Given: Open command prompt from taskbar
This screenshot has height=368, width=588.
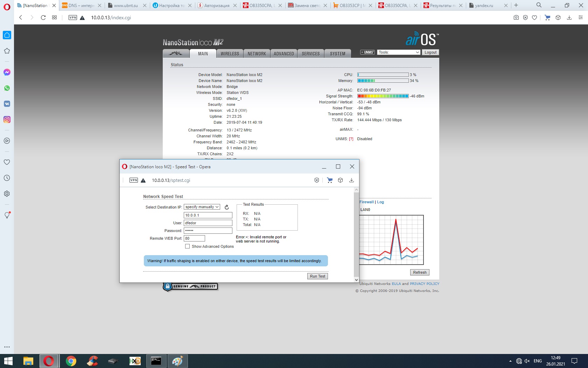Looking at the screenshot, I should 156,361.
